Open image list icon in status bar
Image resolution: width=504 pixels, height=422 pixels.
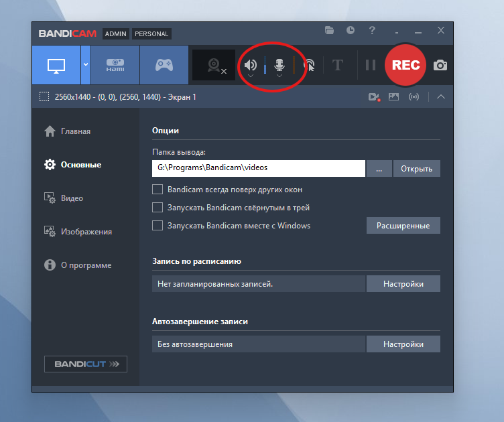click(393, 96)
